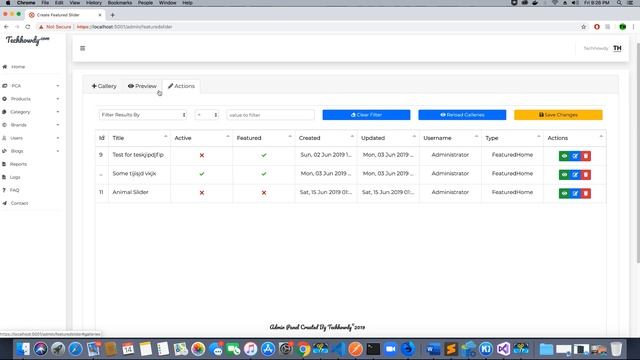Open the Opera extension icon in the toolbar
The image size is (640, 360).
[597, 27]
